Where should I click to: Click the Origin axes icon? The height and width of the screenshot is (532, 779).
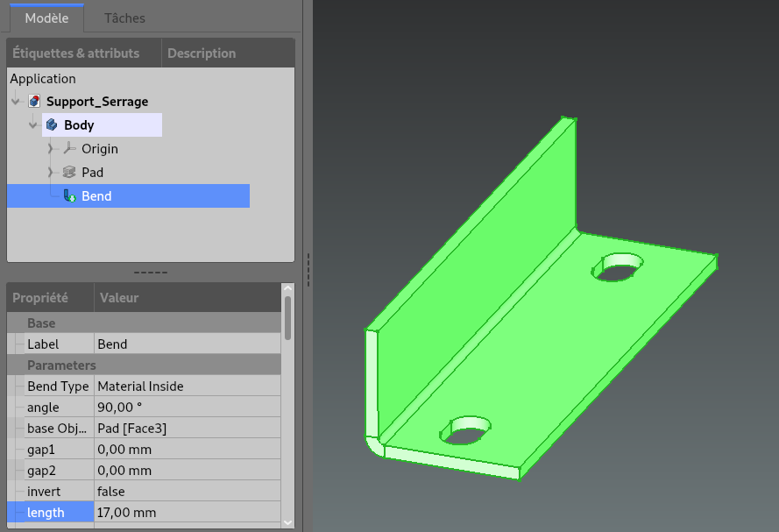(70, 149)
